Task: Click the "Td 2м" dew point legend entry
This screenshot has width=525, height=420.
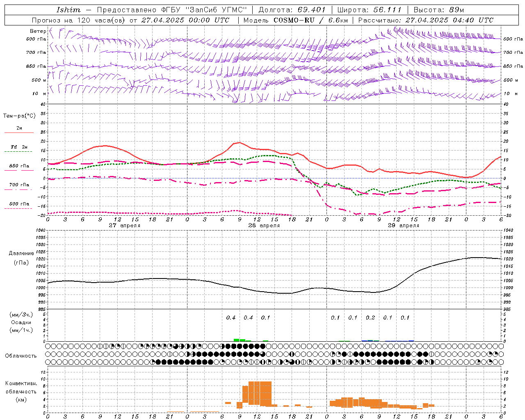Action: point(19,147)
